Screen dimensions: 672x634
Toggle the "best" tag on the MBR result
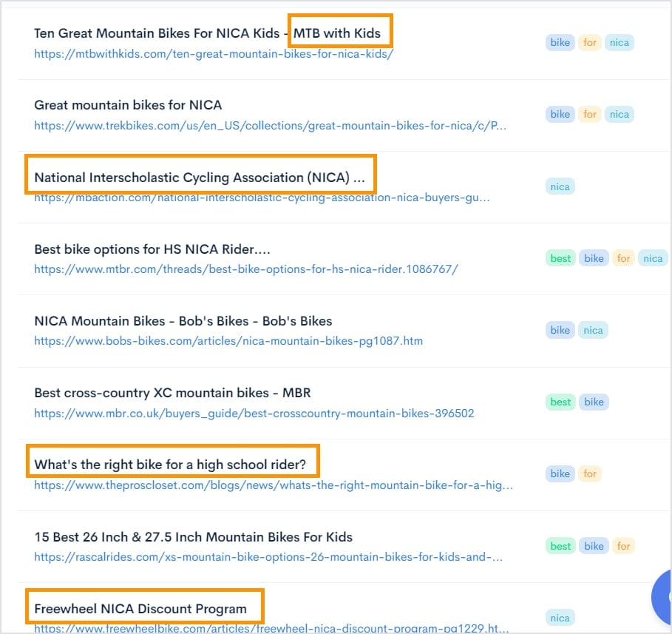click(560, 402)
